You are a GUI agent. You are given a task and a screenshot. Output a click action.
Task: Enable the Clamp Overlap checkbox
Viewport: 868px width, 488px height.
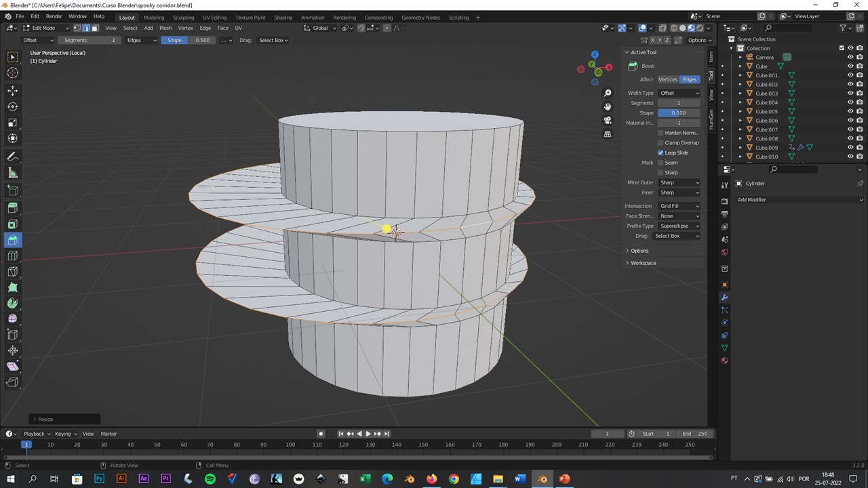pos(660,143)
